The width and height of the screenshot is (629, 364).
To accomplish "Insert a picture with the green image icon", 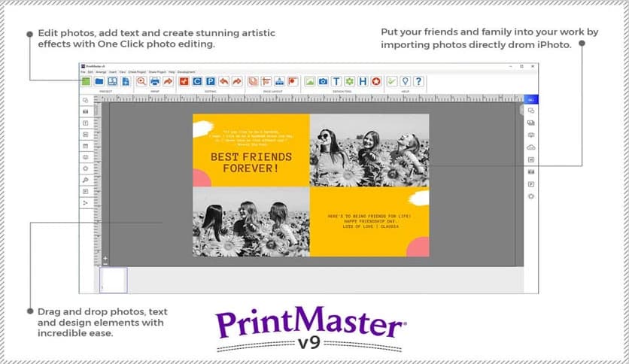I will pos(309,81).
